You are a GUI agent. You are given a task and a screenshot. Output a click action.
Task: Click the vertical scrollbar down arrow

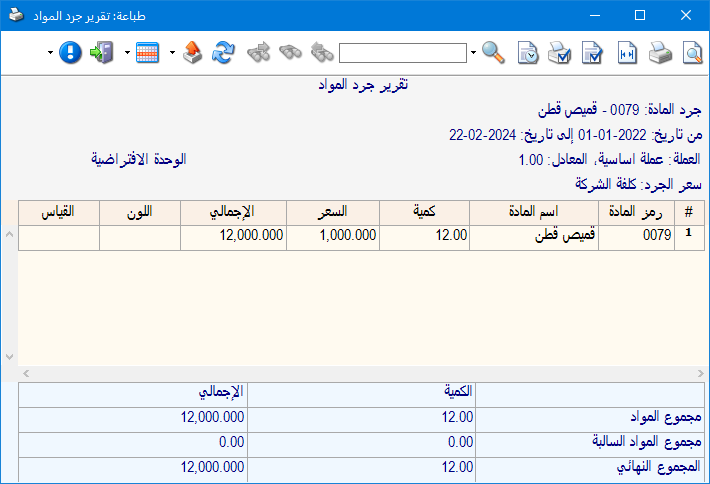pyautogui.click(x=9, y=357)
